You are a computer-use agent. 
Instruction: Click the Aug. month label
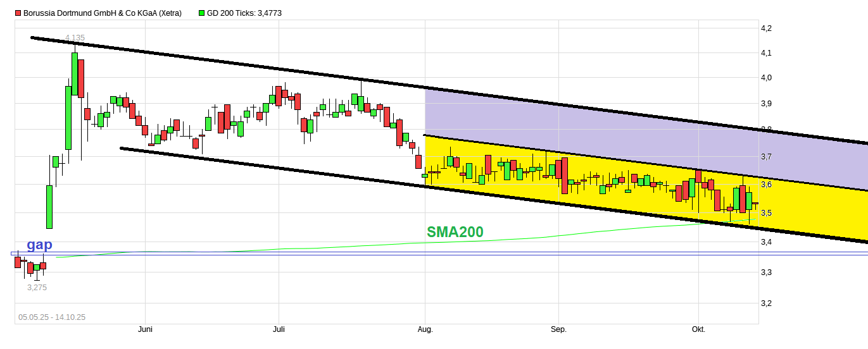[x=425, y=329]
